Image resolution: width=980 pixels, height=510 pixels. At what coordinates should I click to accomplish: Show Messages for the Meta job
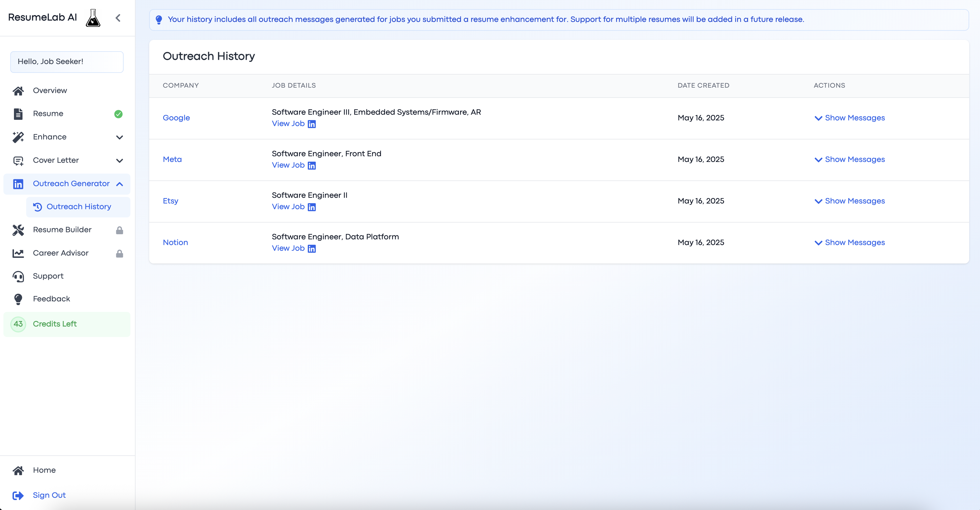[x=850, y=159]
